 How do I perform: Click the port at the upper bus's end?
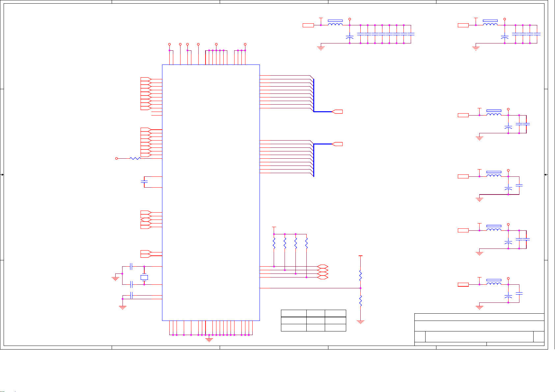coord(338,112)
